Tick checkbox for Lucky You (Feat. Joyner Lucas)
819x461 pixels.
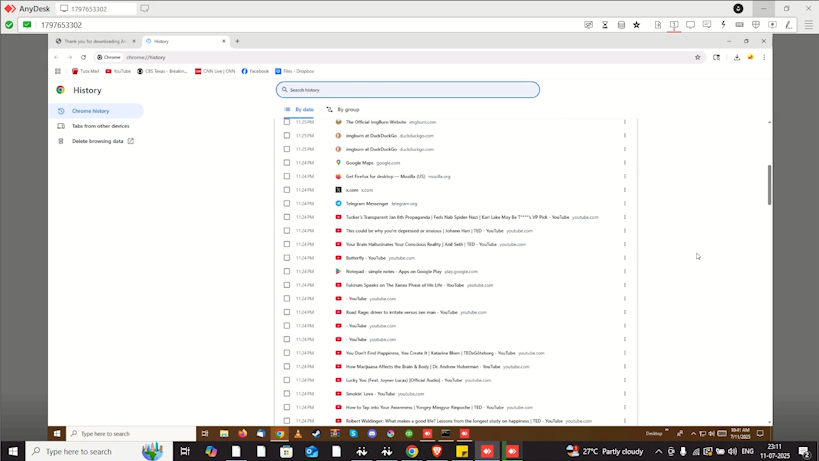click(x=287, y=380)
